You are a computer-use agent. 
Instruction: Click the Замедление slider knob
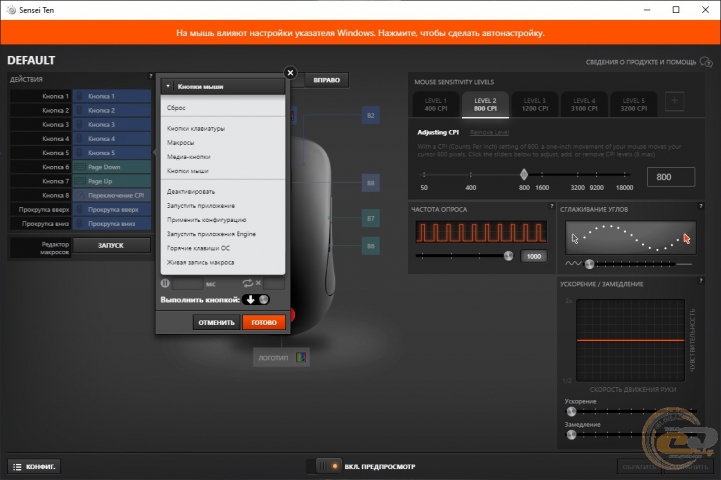[x=571, y=434]
